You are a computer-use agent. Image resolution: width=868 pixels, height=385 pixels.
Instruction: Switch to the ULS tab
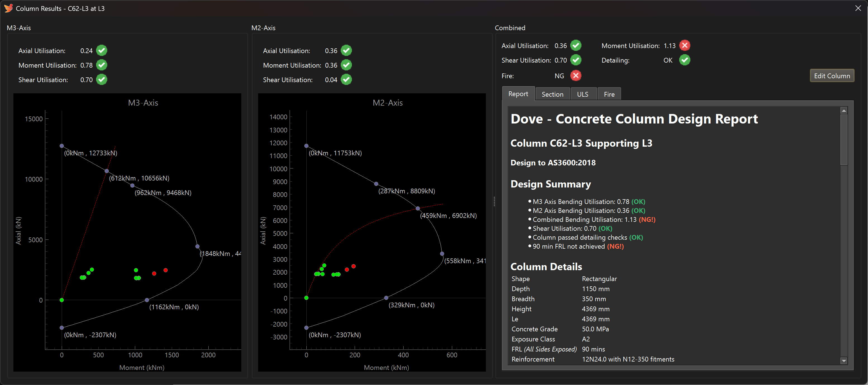(582, 94)
